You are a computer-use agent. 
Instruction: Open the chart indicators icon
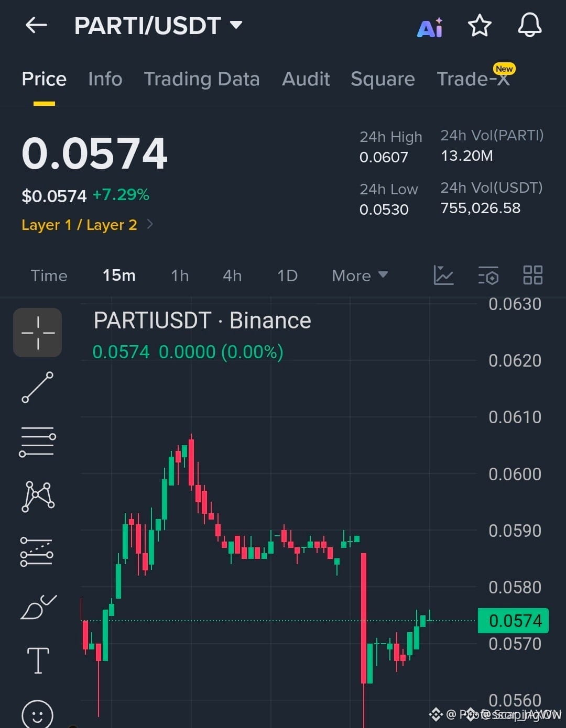pyautogui.click(x=443, y=275)
